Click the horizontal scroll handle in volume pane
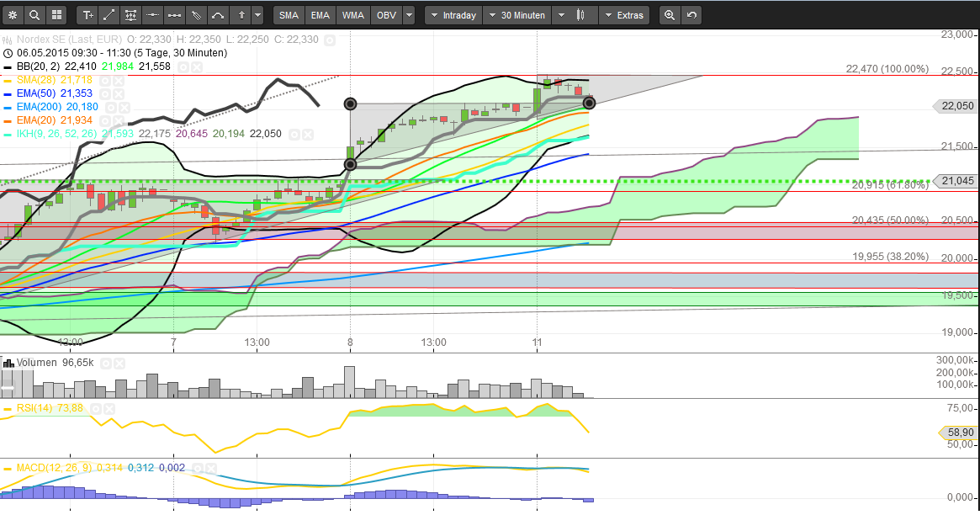The image size is (980, 515). [x=8, y=388]
